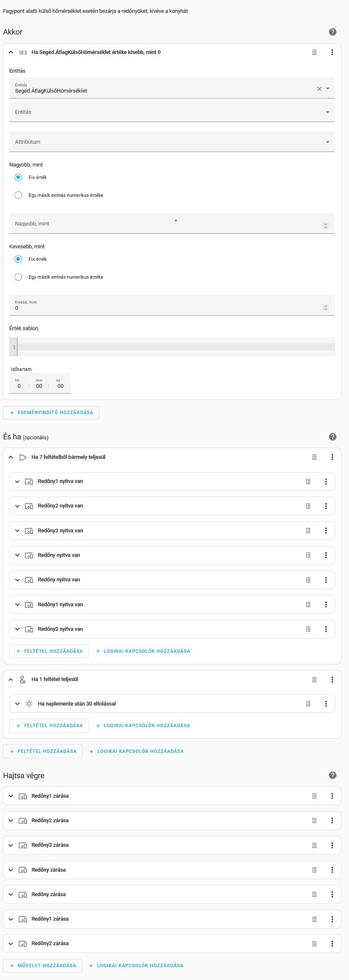
Task: Click the Művelet hozzáadása button
Action: (43, 965)
